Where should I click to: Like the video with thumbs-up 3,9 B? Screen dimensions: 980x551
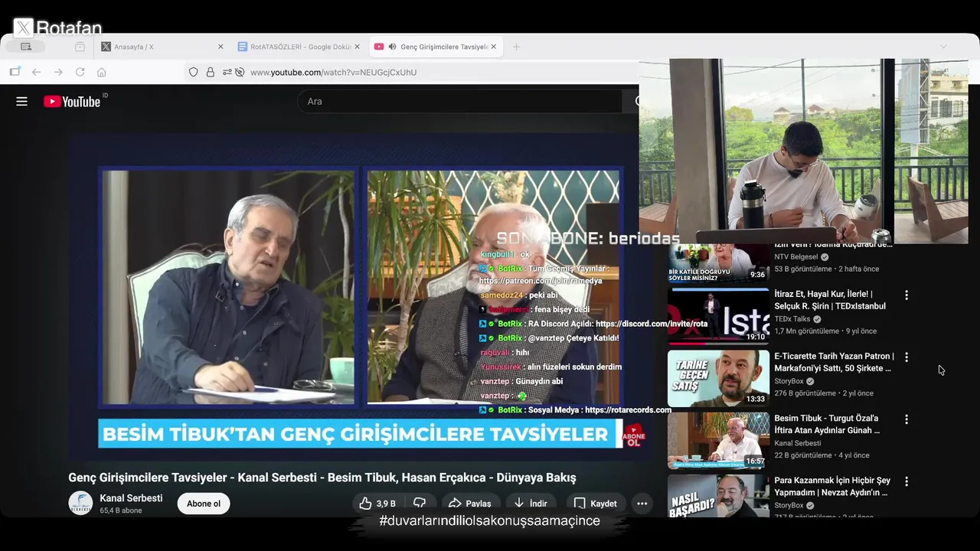[377, 504]
